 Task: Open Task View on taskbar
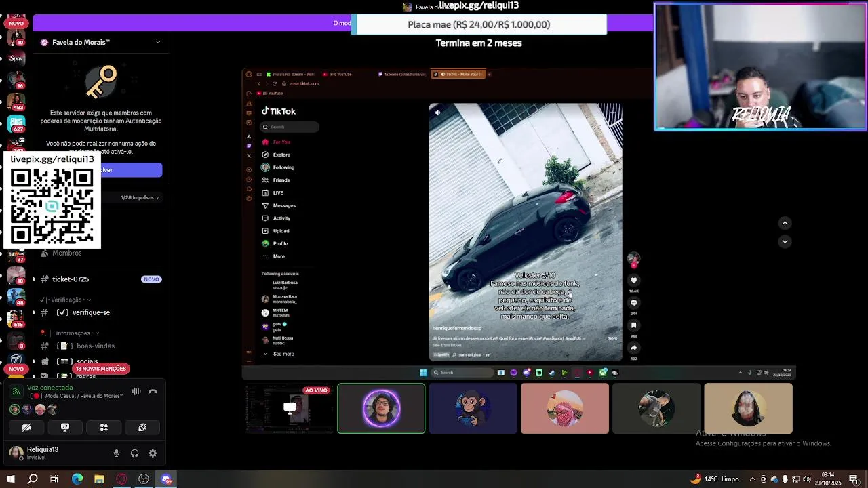(x=54, y=479)
